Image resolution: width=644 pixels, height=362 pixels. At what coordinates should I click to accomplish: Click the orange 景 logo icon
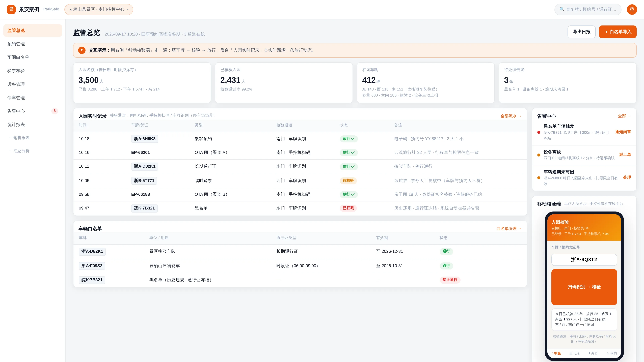click(11, 10)
